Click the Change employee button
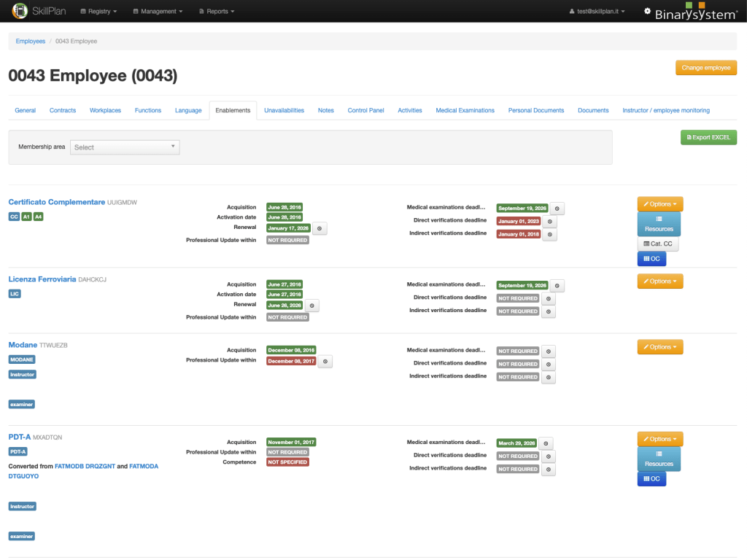 click(706, 68)
